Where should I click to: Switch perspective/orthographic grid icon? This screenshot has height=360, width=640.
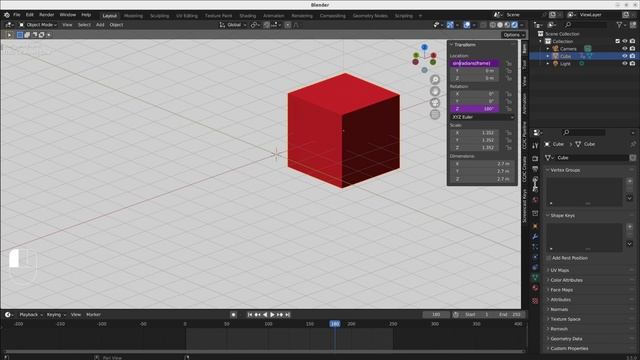(x=435, y=114)
